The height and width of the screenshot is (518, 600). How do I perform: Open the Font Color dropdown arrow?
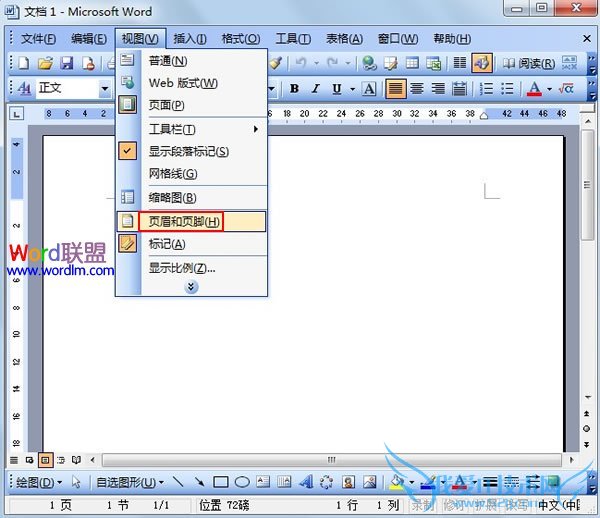click(549, 89)
